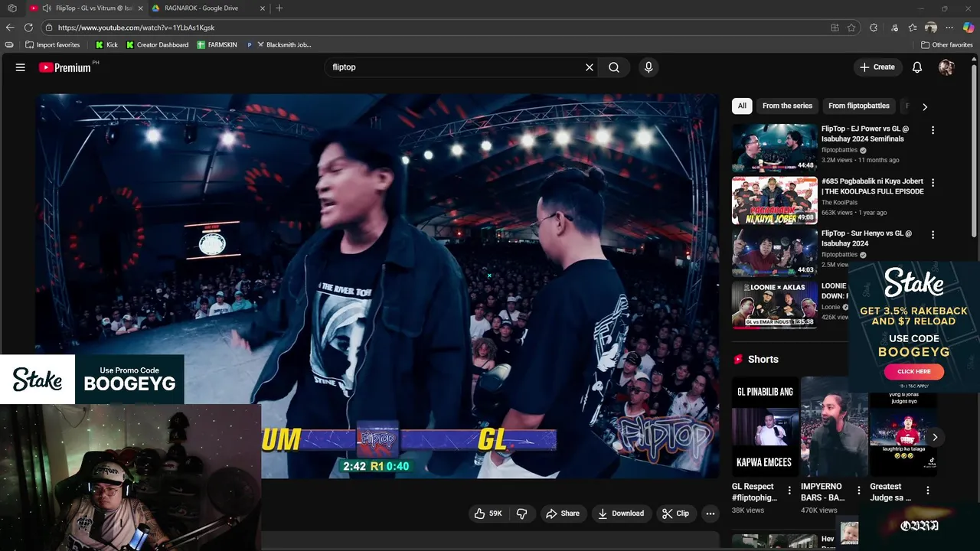Open options for Greatest Judge short
Image resolution: width=980 pixels, height=551 pixels.
tap(927, 491)
